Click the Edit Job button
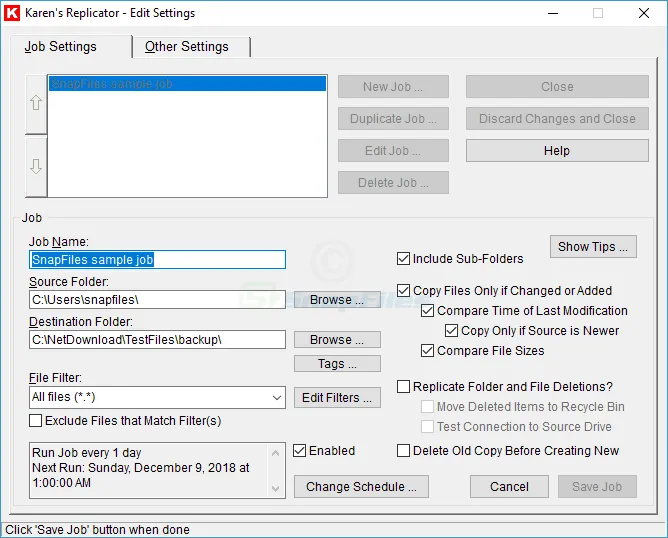The width and height of the screenshot is (668, 538). click(x=393, y=150)
